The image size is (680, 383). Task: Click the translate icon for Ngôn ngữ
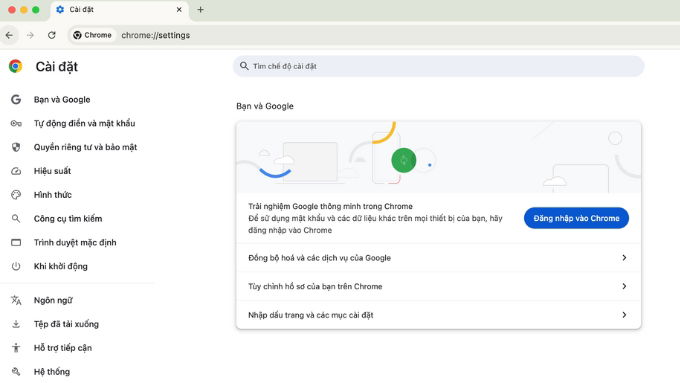pos(16,300)
